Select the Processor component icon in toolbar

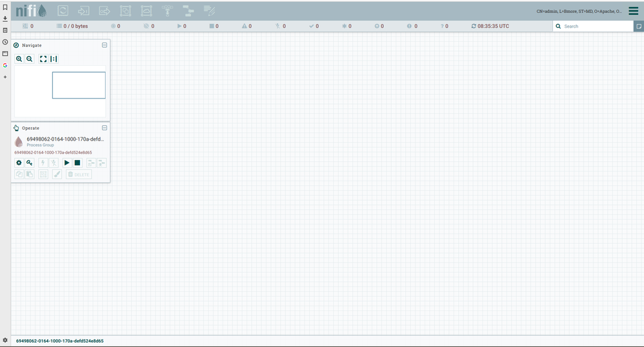[63, 11]
